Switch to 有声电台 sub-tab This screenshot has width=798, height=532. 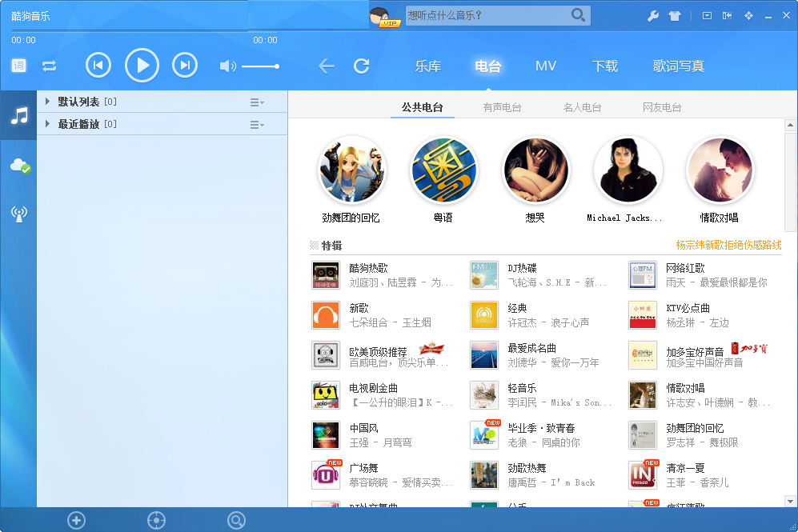[x=503, y=107]
